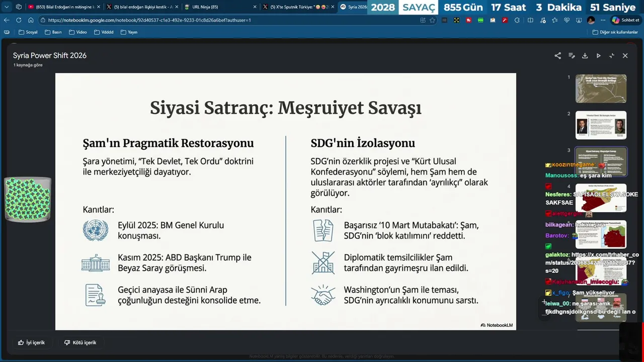Screen dimensions: 644x362
Task: Start slideshow playback
Action: [598, 56]
